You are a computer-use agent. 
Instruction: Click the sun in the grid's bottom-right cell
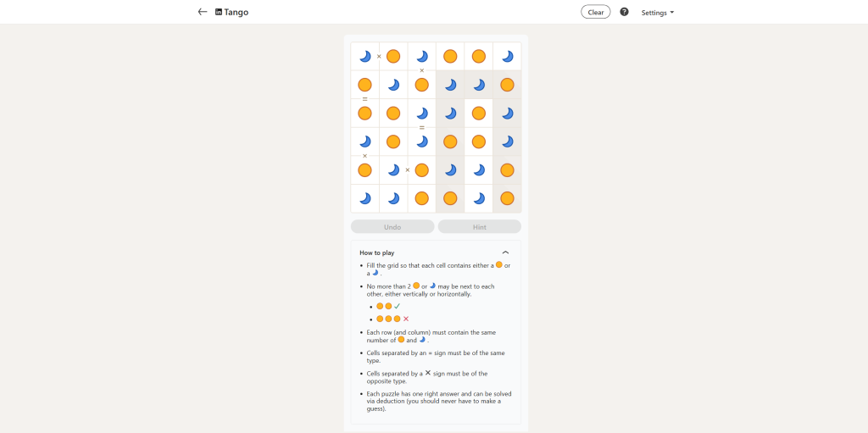pyautogui.click(x=507, y=198)
